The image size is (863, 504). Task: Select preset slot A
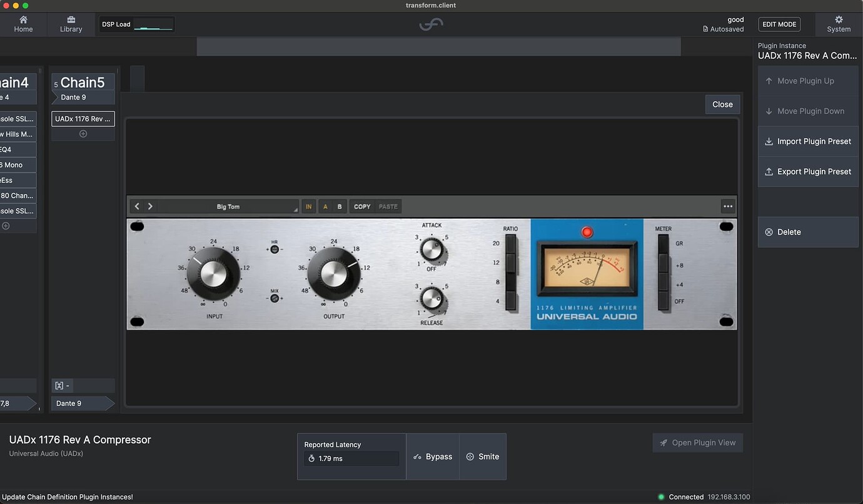pyautogui.click(x=325, y=206)
